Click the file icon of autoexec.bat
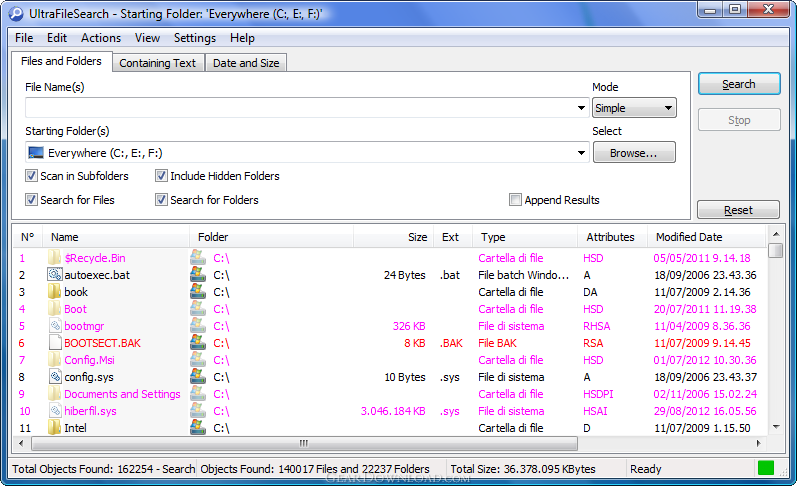 (54, 275)
